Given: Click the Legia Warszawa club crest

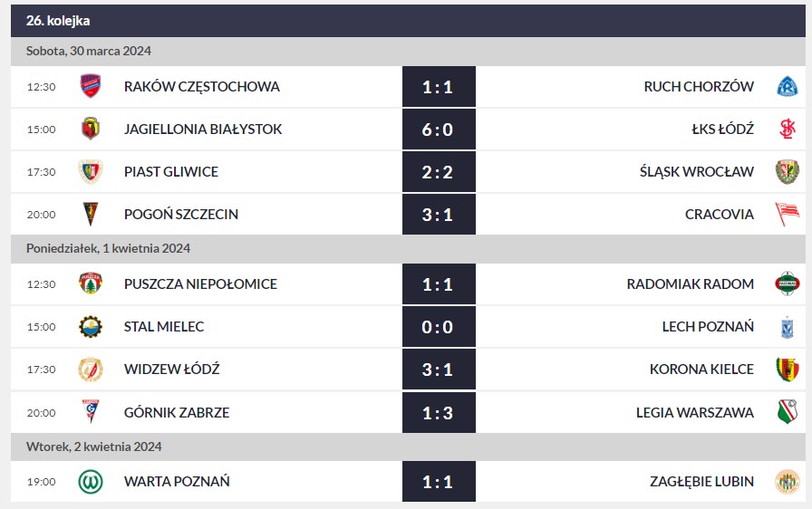Looking at the screenshot, I should point(787,413).
